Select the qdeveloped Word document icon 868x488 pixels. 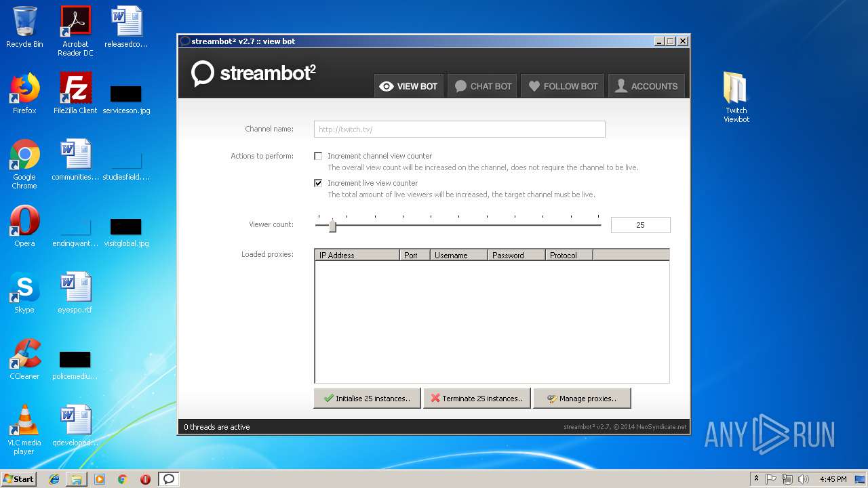pyautogui.click(x=75, y=426)
